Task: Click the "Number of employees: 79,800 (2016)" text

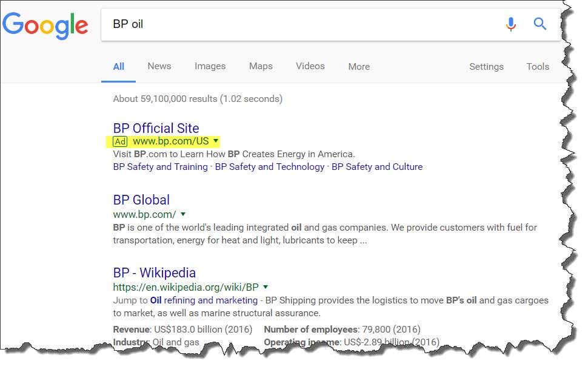Action: click(342, 330)
